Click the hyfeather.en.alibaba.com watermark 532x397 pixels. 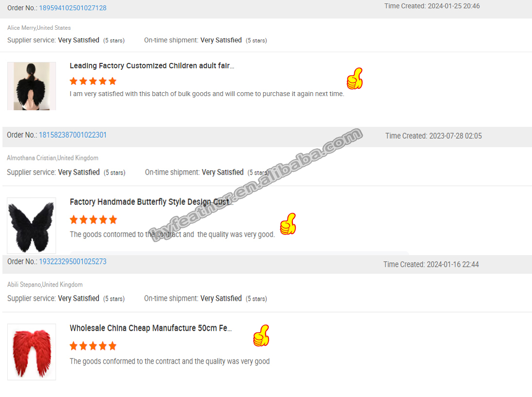click(256, 185)
